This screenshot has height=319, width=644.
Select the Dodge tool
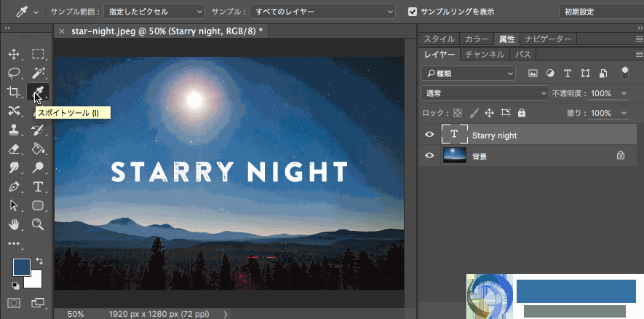[38, 168]
